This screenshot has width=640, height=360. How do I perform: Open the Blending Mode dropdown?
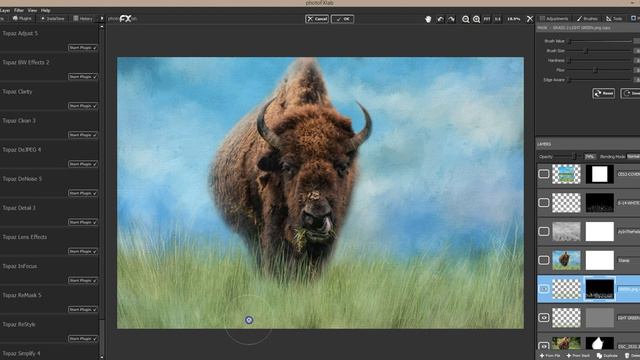pyautogui.click(x=633, y=157)
